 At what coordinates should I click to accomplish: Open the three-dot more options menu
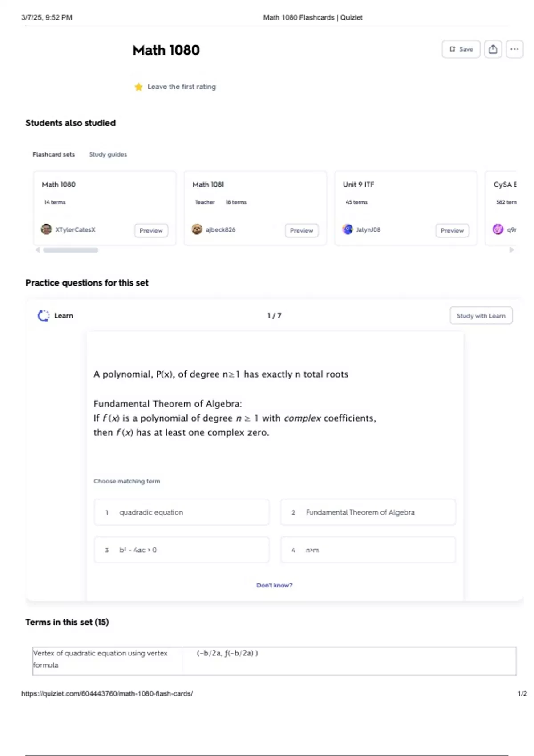(514, 49)
